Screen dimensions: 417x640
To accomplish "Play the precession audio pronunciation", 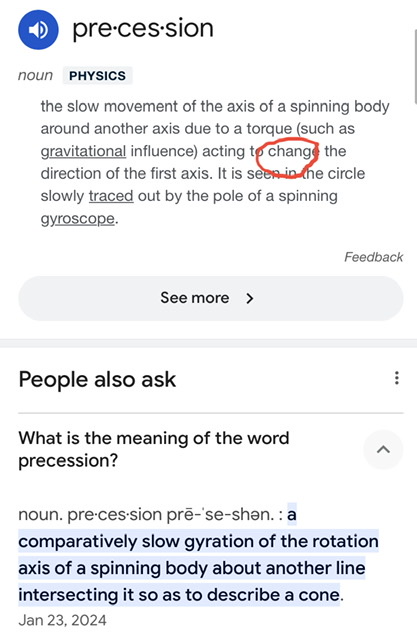I will (38, 30).
